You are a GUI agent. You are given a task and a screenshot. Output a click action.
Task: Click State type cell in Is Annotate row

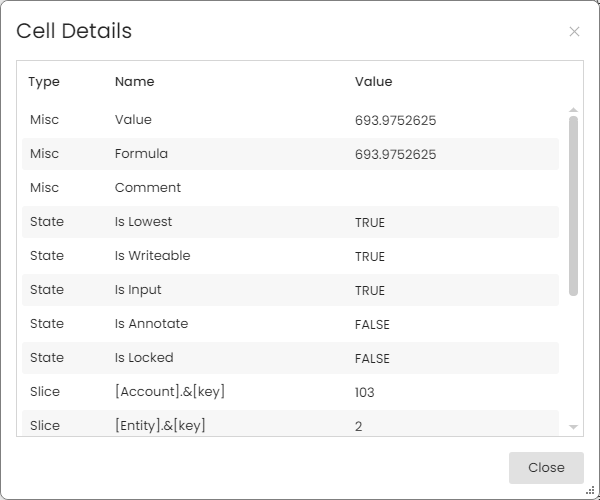point(47,324)
